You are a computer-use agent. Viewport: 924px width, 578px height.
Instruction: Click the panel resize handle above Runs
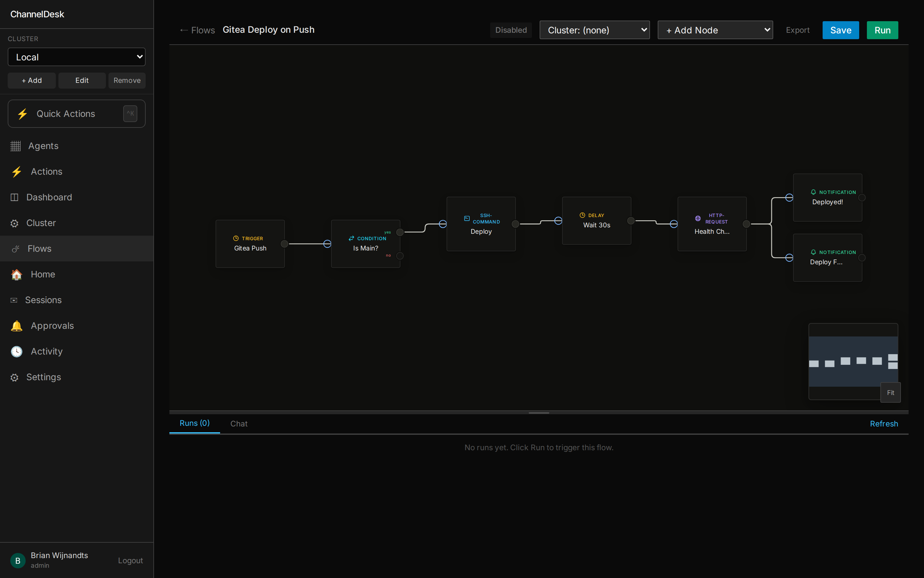click(539, 413)
